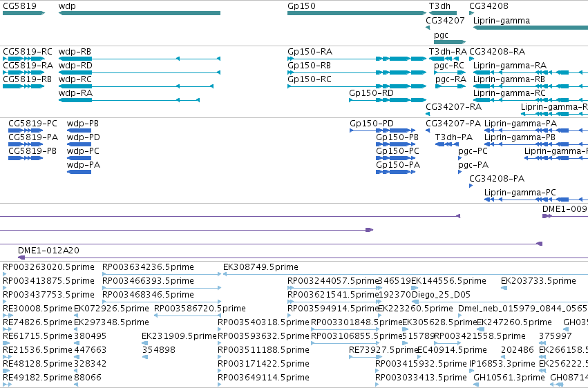The image size is (588, 388).
Task: Click transcript Liprin-gamma-RA
Action: 531,72
